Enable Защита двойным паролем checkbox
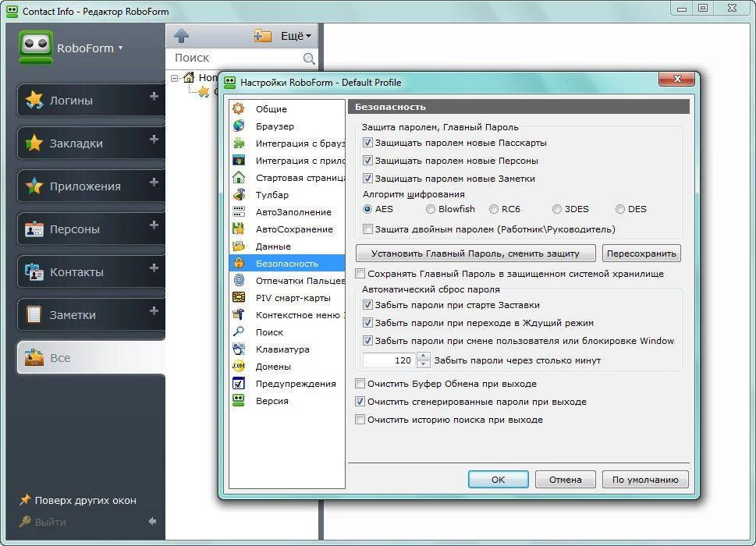This screenshot has height=546, width=756. [367, 229]
